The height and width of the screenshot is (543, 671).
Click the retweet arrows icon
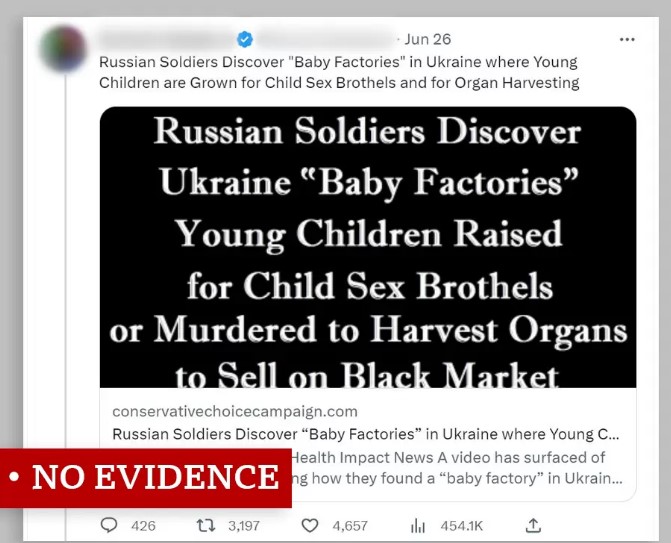coord(206,525)
